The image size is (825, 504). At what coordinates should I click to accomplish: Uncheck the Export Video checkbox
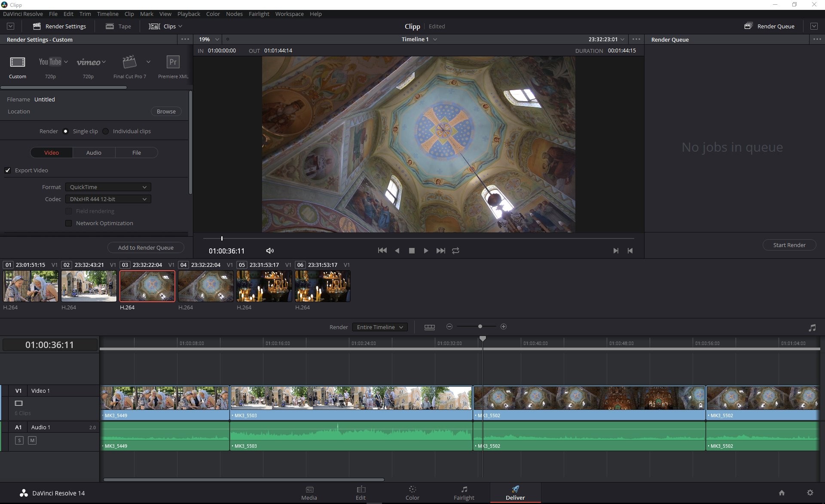point(8,170)
